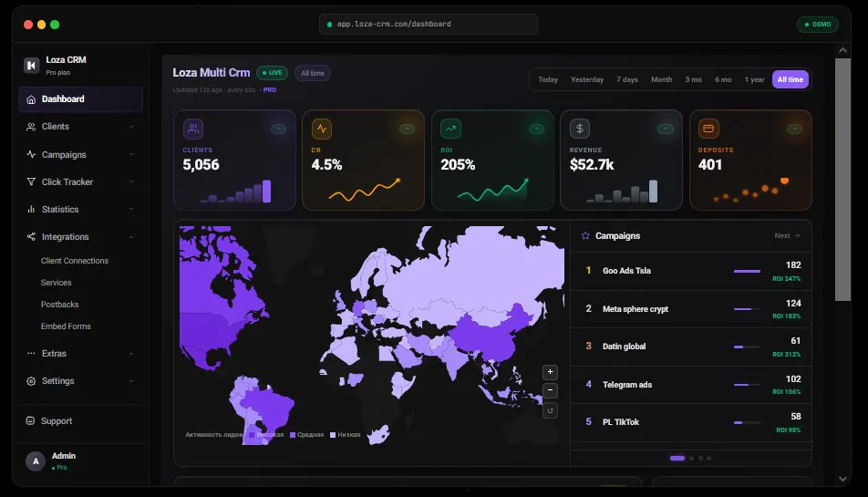Click the vertical scrollbar thumb
The height and width of the screenshot is (497, 868).
point(842,180)
